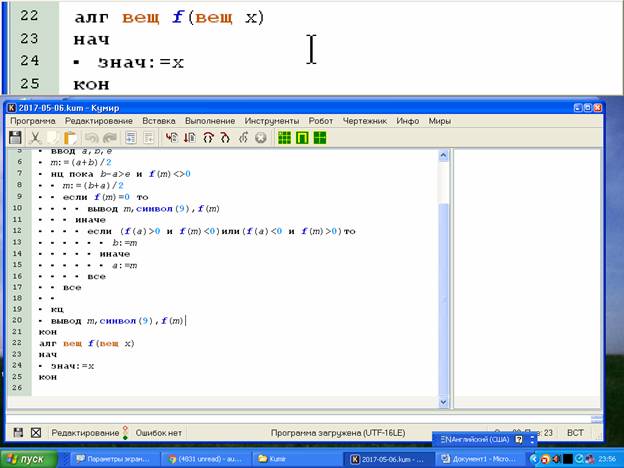Viewport: 624px width, 468px height.
Task: Run the program with the red run icon
Action: pos(172,138)
